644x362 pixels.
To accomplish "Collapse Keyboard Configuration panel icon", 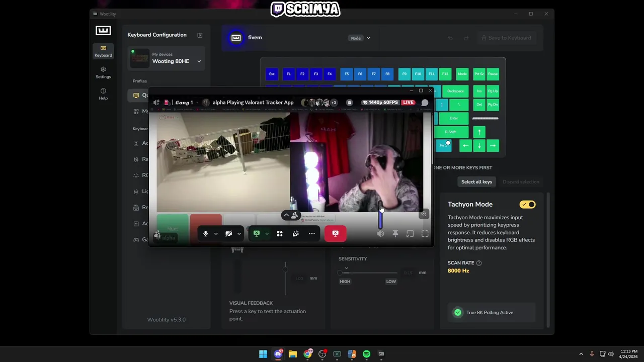I will (x=200, y=35).
